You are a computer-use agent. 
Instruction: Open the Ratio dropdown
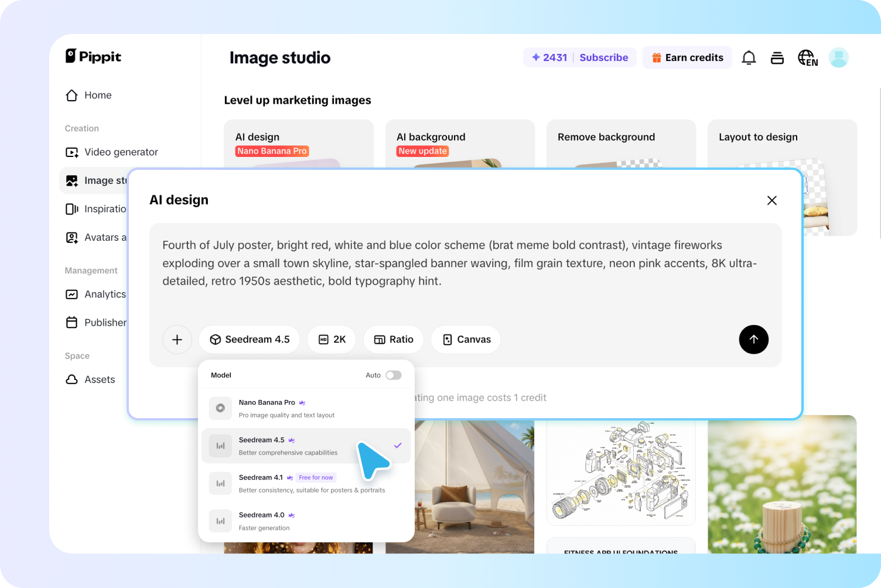pyautogui.click(x=394, y=340)
